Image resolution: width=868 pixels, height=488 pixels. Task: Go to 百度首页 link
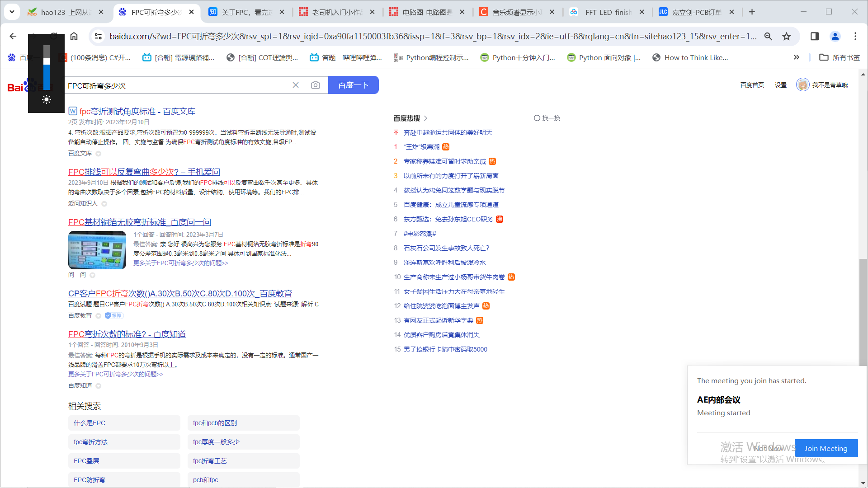tap(752, 85)
